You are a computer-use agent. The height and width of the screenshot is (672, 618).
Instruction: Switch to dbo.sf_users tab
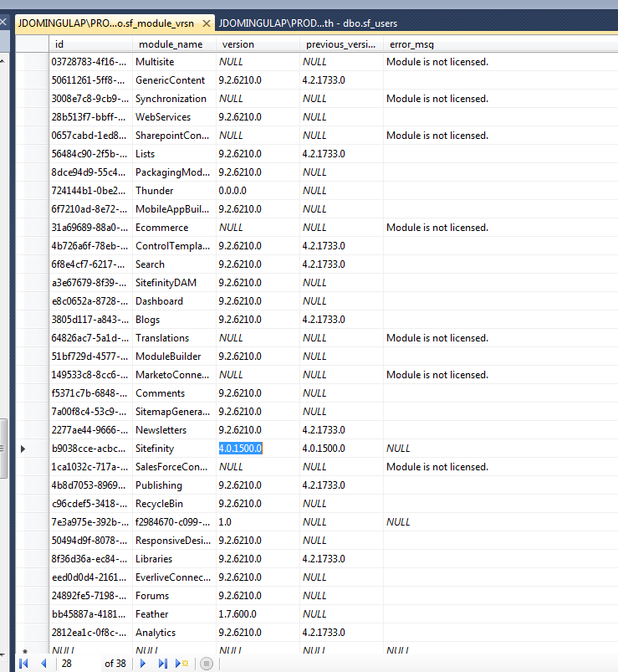tap(308, 23)
